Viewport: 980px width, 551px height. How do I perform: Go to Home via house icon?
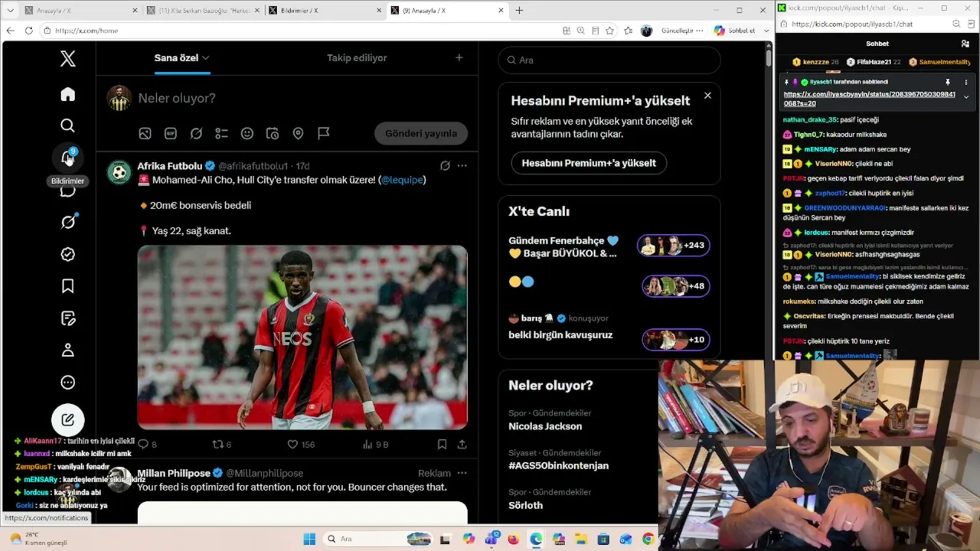tap(67, 94)
